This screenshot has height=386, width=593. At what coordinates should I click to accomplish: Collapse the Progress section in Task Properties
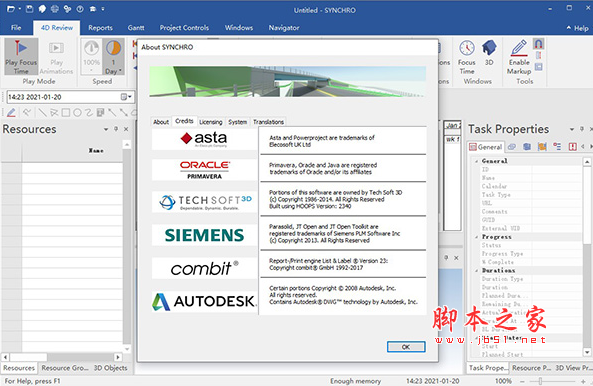(x=477, y=237)
